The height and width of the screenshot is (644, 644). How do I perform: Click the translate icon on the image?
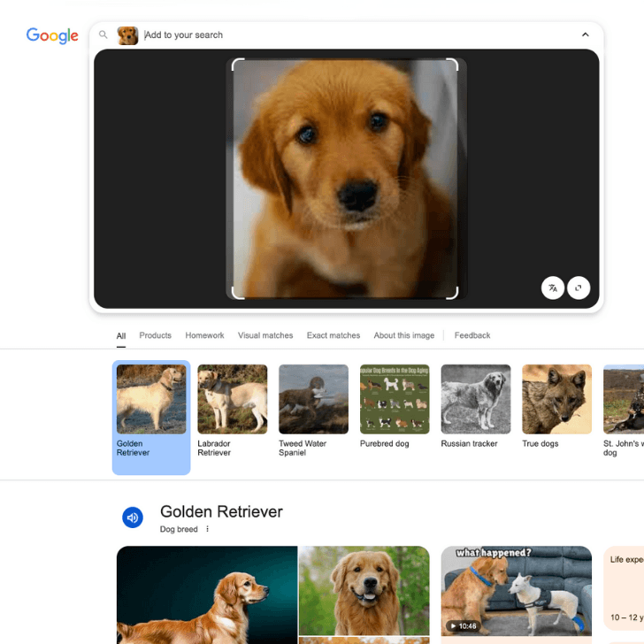(x=552, y=287)
